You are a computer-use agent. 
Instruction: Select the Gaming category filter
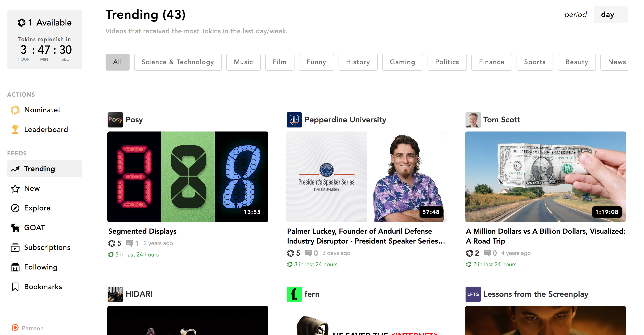[x=402, y=62]
